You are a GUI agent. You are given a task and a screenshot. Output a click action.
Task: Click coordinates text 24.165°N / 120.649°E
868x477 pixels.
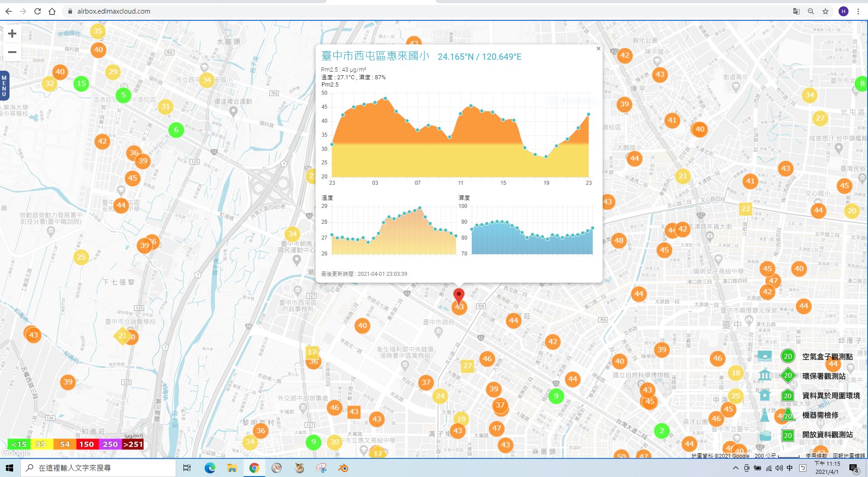[480, 57]
